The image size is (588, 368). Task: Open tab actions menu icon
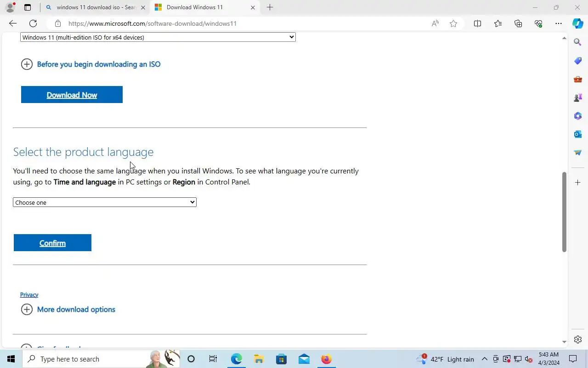point(28,7)
